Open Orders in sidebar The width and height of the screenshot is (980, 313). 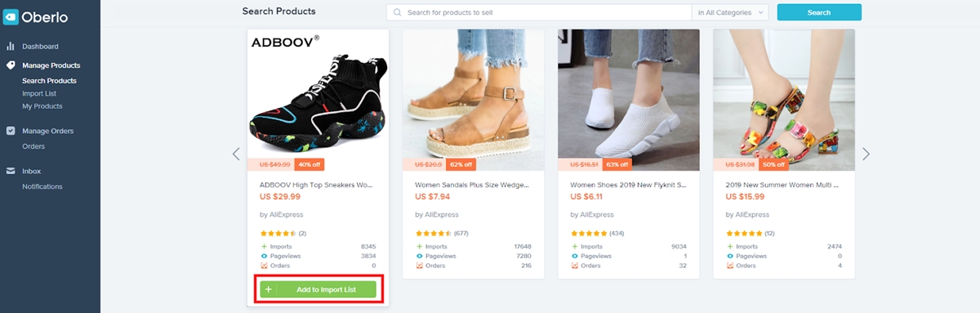tap(33, 146)
